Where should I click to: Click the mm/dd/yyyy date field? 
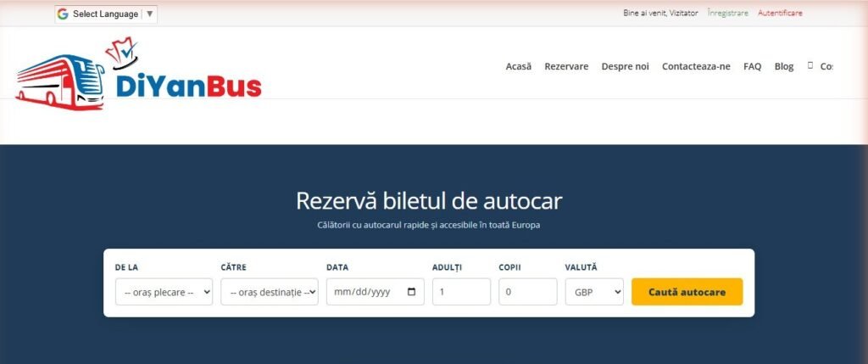[376, 292]
